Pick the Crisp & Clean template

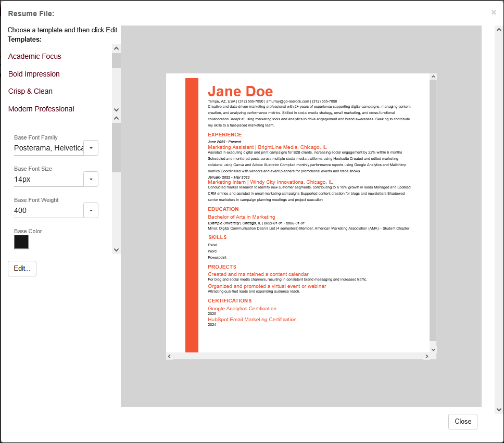coord(30,91)
